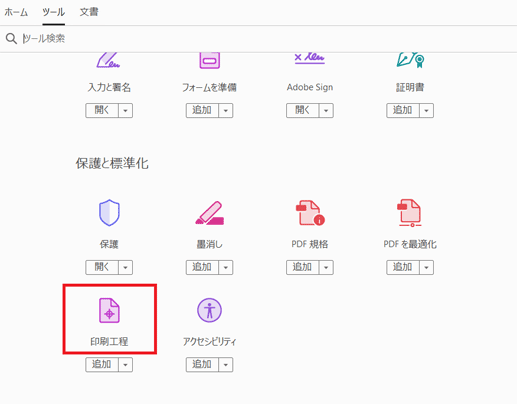Viewport: 517px width, 404px height.
Task: Expand dropdown arrow for アクセシビリティ
Action: pos(226,365)
